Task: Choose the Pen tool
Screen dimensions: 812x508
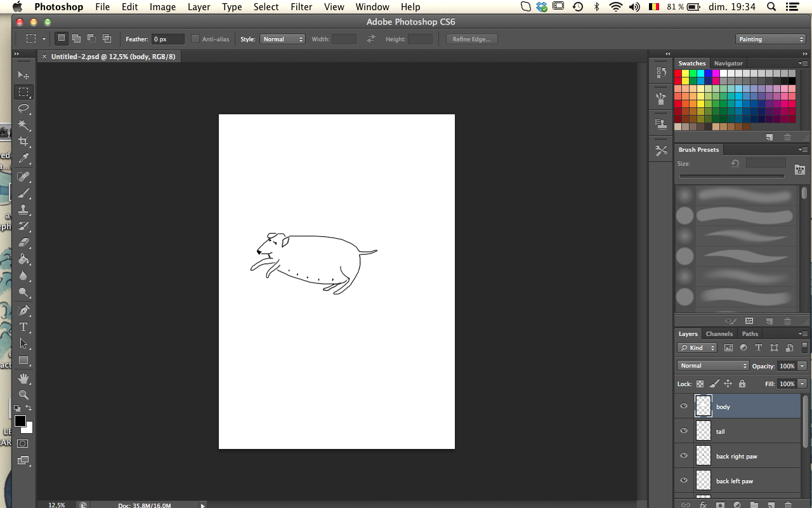Action: (x=23, y=311)
